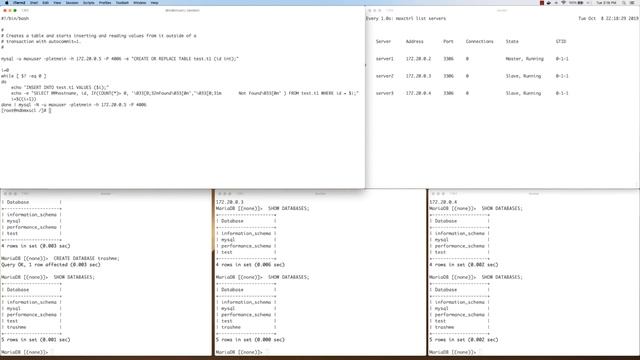Open the Window menu

point(140,2)
